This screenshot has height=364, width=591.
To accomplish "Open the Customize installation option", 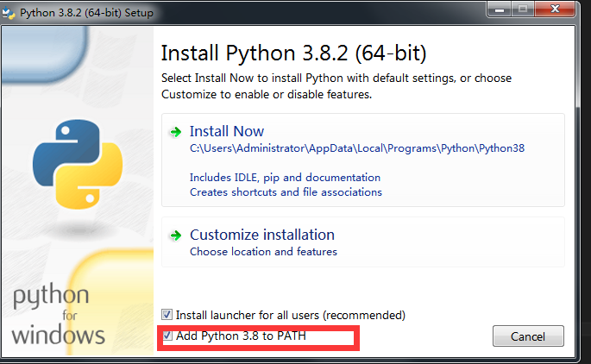I will 261,235.
